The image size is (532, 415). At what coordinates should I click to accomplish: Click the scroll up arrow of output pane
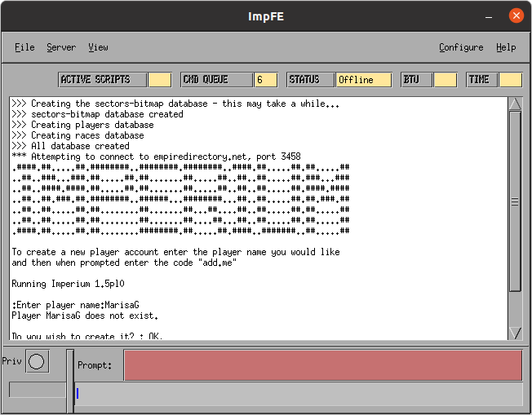coord(515,104)
